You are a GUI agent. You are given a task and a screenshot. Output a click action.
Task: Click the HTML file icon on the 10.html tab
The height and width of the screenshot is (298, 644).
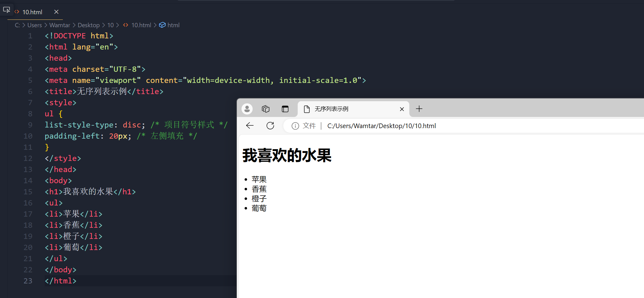(17, 12)
